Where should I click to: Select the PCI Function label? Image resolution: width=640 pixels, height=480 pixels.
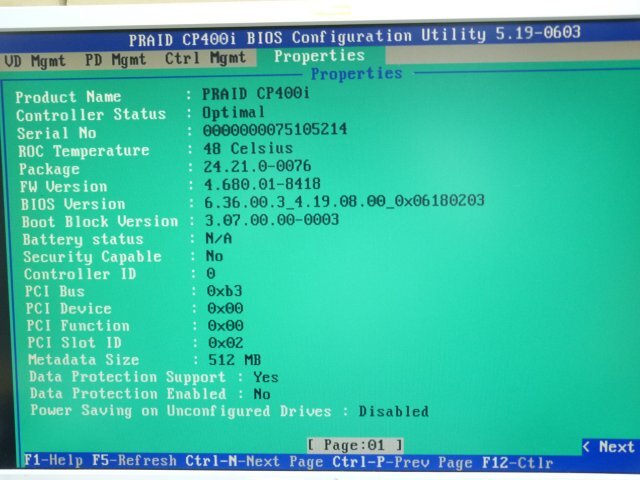coord(78,325)
